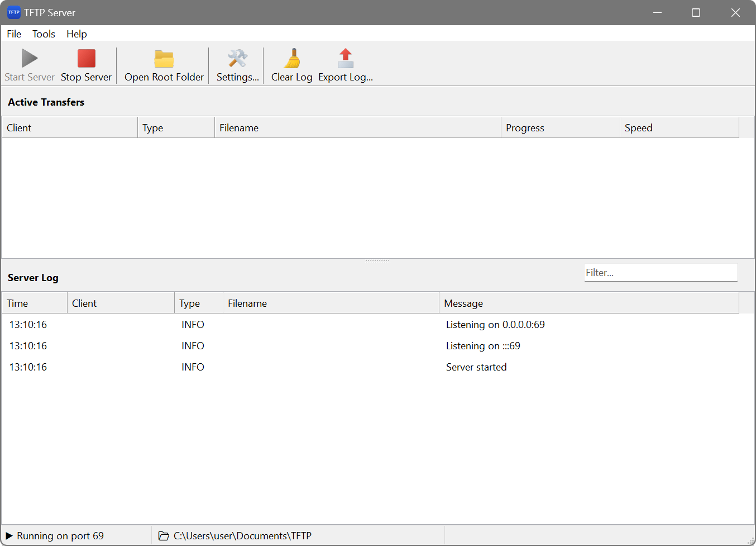Click the Filter text field

pos(661,272)
